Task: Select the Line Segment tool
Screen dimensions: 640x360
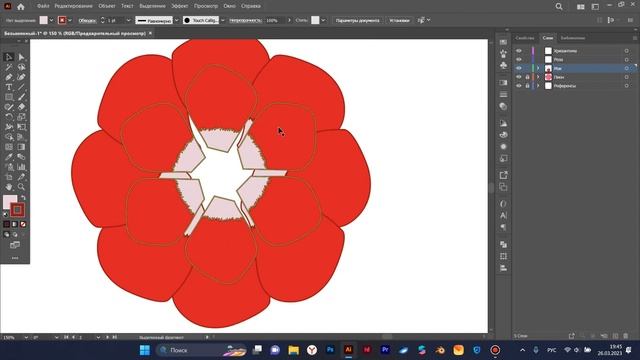Action: [21, 87]
